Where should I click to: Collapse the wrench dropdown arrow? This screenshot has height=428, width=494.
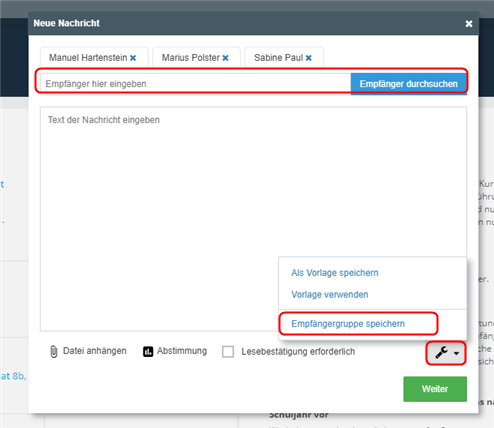point(457,353)
